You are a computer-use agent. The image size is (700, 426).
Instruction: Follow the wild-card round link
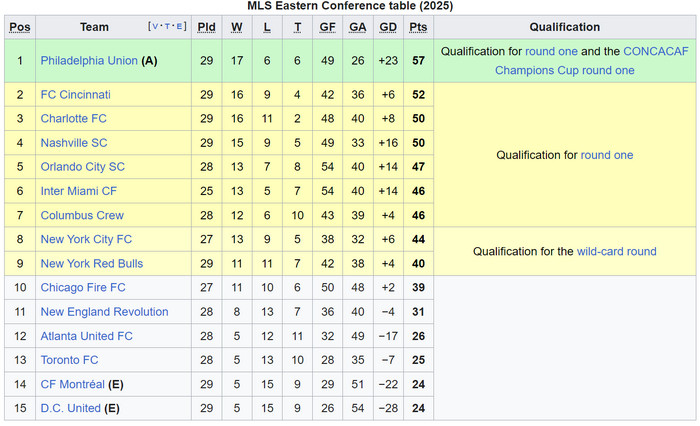pos(617,251)
